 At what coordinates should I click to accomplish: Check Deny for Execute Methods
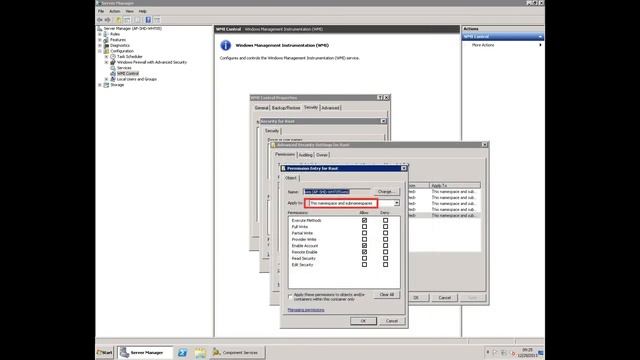(x=385, y=220)
